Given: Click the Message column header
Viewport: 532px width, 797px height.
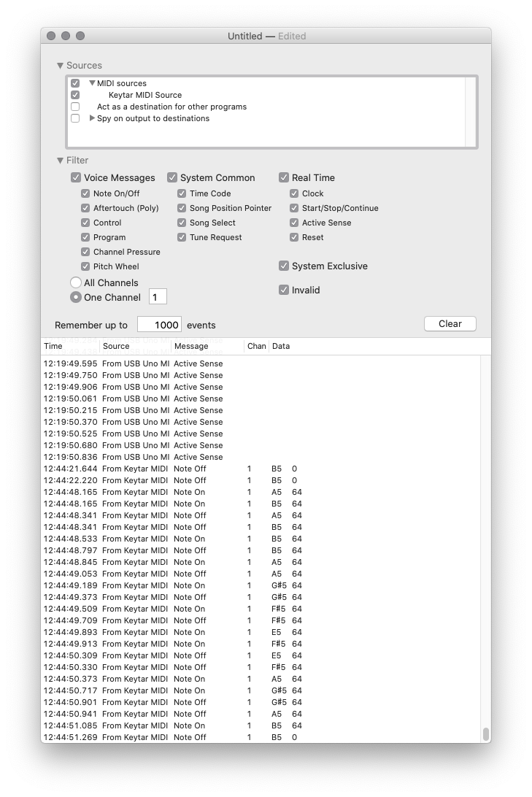Looking at the screenshot, I should 208,346.
